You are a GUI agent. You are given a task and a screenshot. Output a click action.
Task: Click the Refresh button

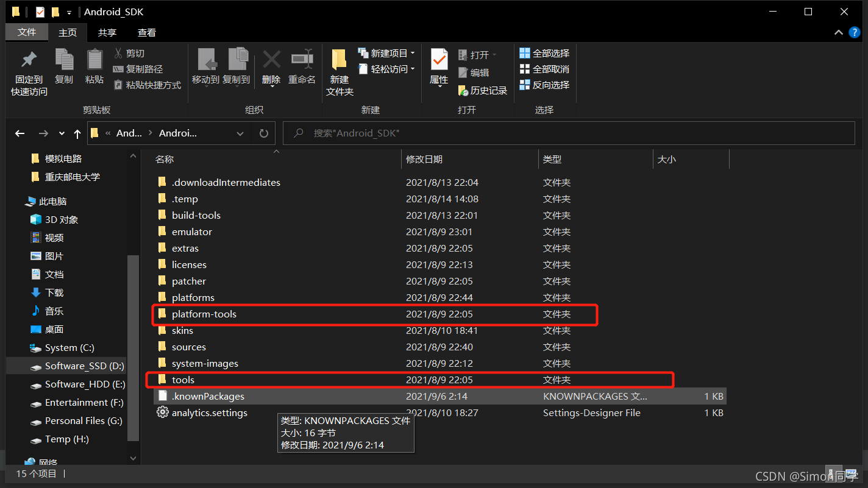(263, 133)
